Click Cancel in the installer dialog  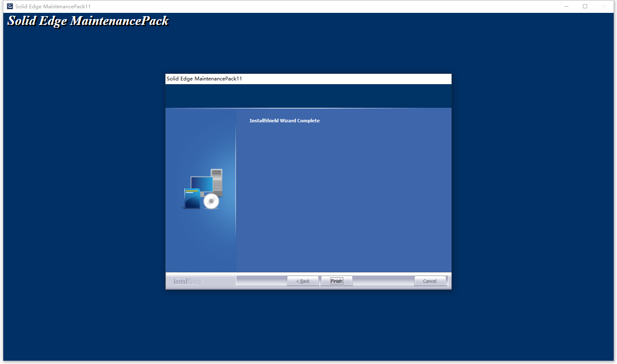point(430,281)
